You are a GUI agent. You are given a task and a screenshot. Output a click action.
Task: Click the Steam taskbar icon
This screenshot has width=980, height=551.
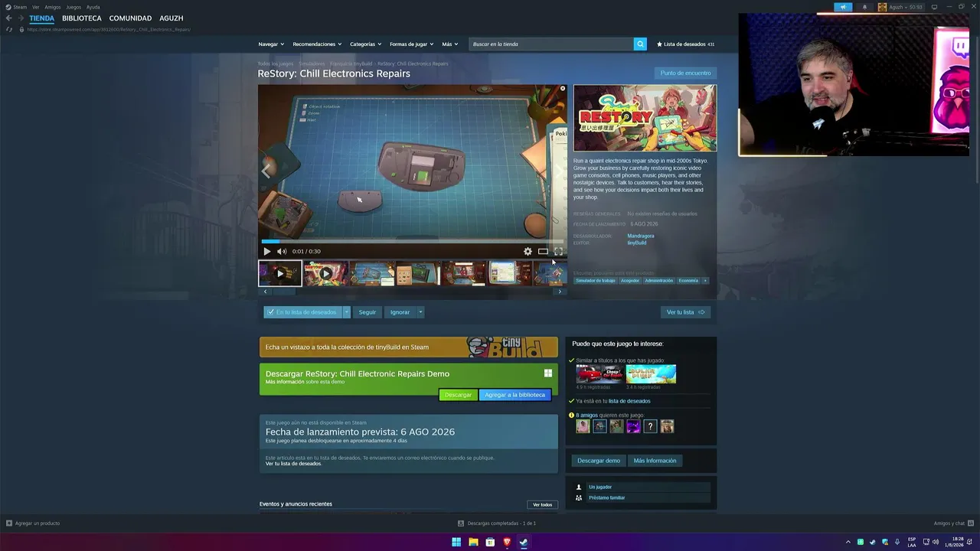(x=524, y=542)
